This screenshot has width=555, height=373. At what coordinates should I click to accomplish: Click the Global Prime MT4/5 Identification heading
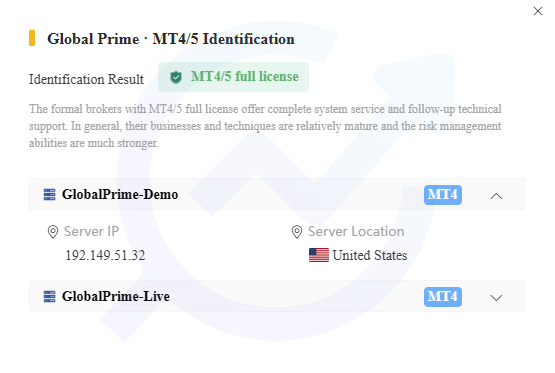pos(171,39)
